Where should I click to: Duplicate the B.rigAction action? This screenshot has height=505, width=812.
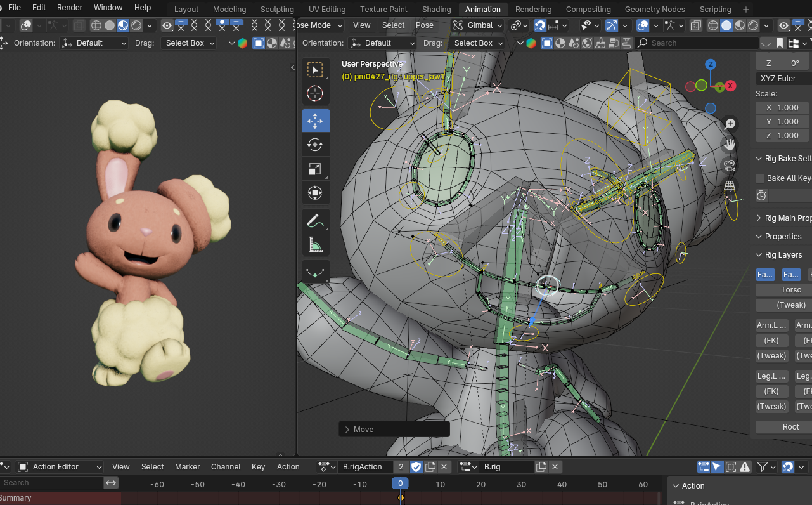point(430,466)
